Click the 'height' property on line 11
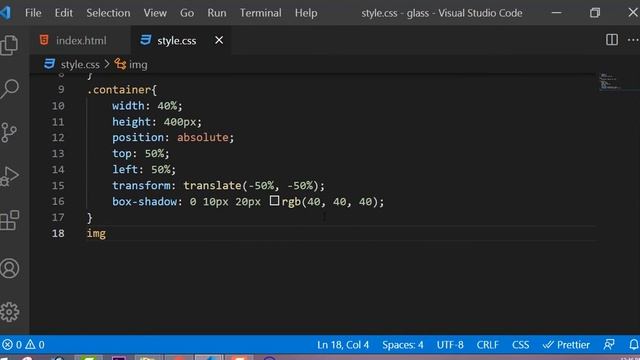Image resolution: width=640 pixels, height=360 pixels. [131, 122]
